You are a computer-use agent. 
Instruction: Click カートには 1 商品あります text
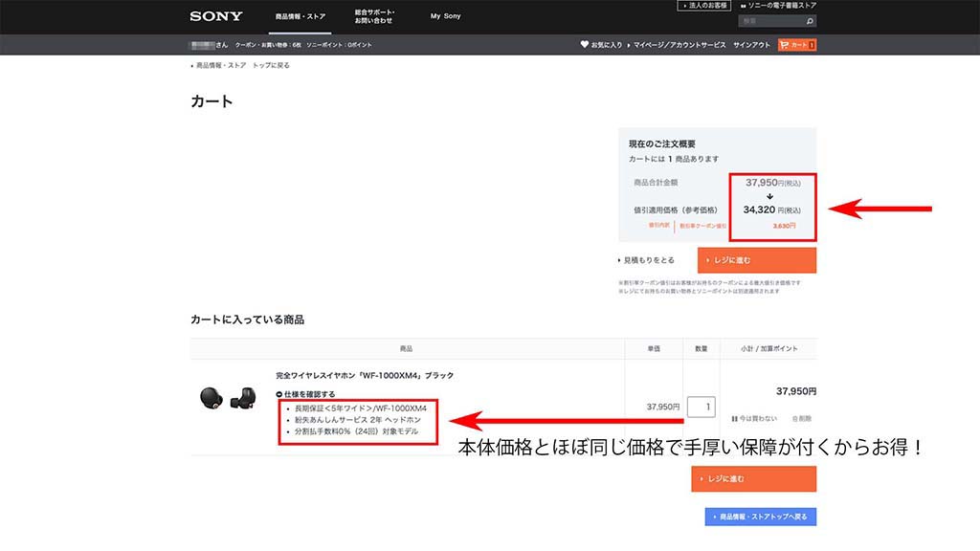tap(674, 159)
